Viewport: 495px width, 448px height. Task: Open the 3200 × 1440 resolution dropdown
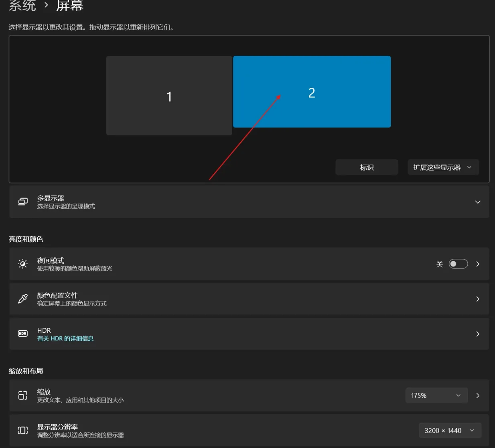(x=450, y=430)
